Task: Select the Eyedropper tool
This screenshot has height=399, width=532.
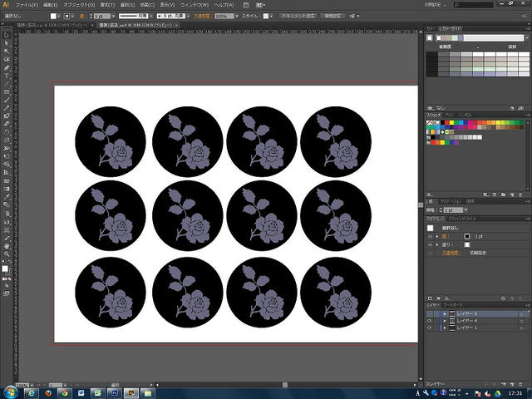Action: pyautogui.click(x=7, y=197)
